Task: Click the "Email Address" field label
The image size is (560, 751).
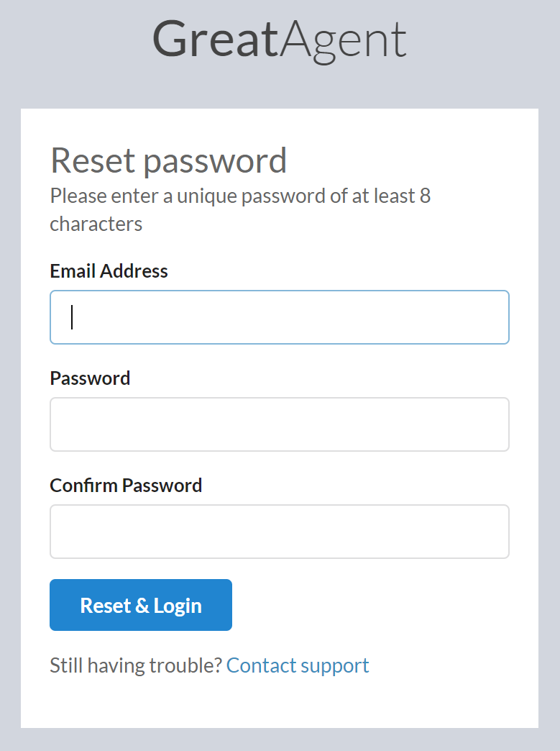Action: [x=109, y=271]
